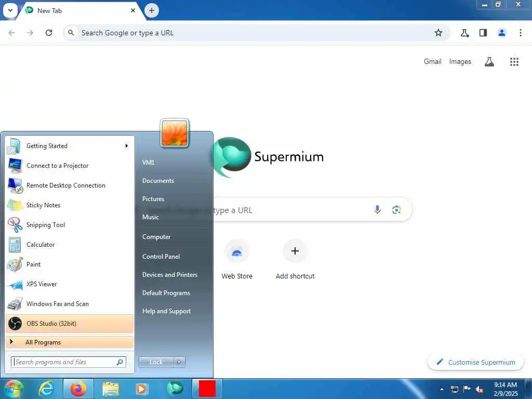The width and height of the screenshot is (532, 399).
Task: Open a new tab with plus button
Action: (152, 10)
